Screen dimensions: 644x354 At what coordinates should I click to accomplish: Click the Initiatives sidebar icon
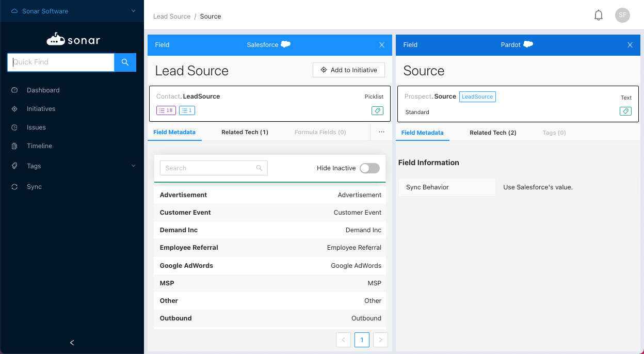[x=14, y=109]
